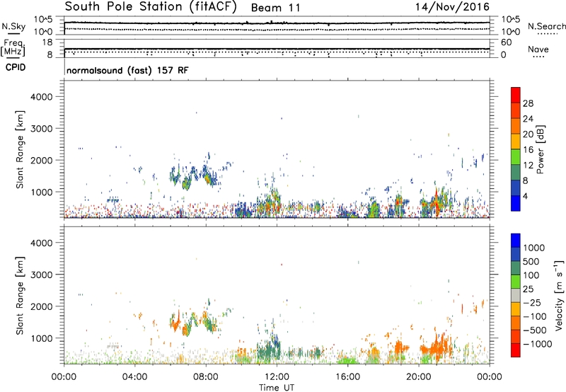Click the 3000 tick on the velocity panel
This screenshot has height=392, width=566.
tap(42, 275)
